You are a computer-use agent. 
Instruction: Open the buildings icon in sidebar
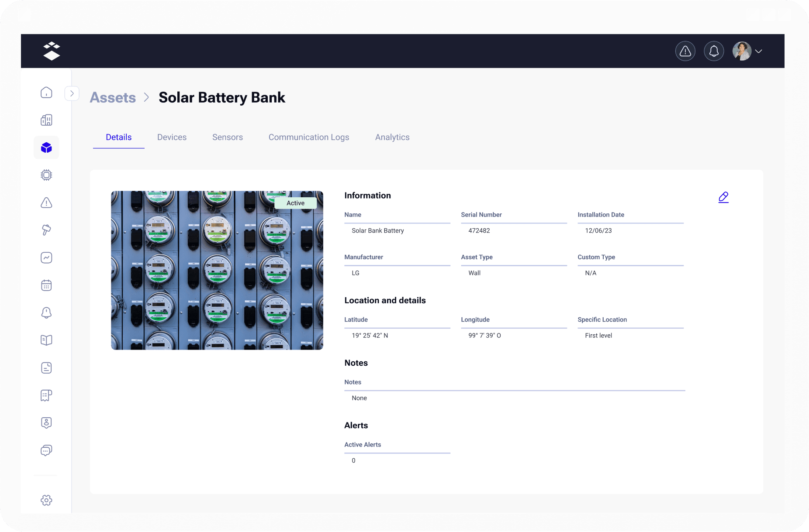click(46, 120)
